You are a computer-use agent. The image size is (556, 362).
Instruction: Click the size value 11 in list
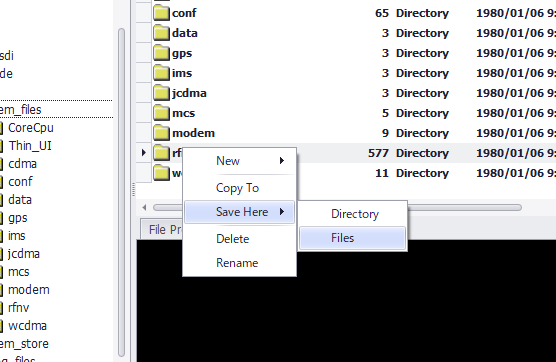coord(382,173)
